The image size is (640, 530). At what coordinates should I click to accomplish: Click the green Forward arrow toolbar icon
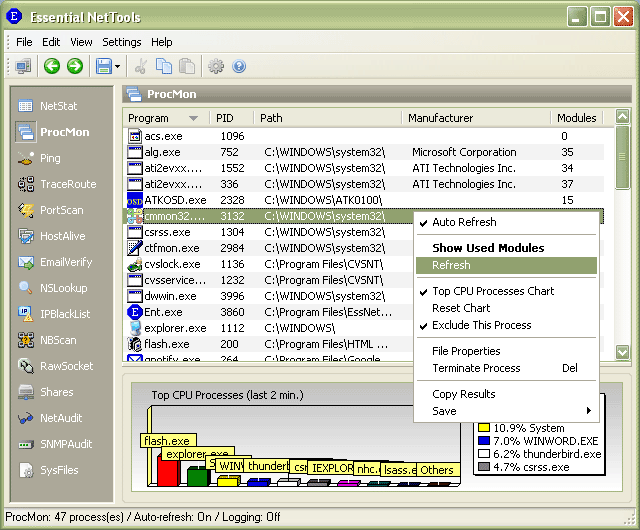75,66
